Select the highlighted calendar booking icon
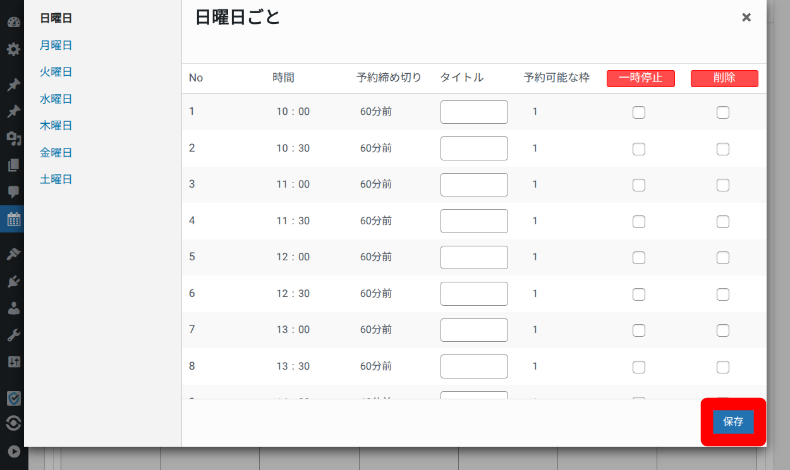 (x=14, y=219)
